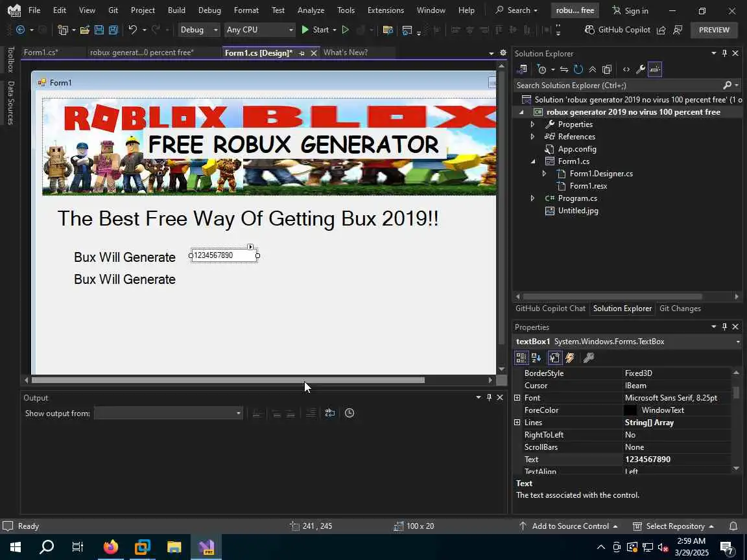Click the clock timestamp icon in Output toolbar

coord(350,413)
